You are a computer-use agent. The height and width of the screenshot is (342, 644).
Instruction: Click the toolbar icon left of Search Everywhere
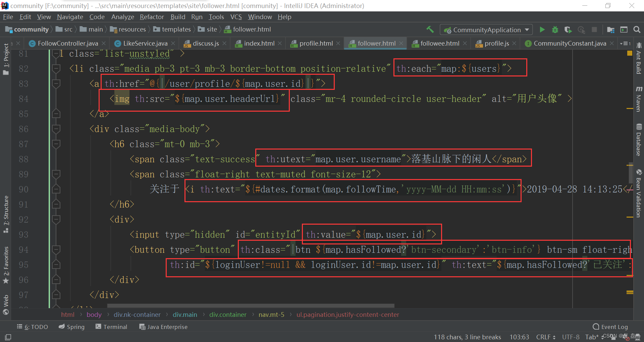coord(624,30)
